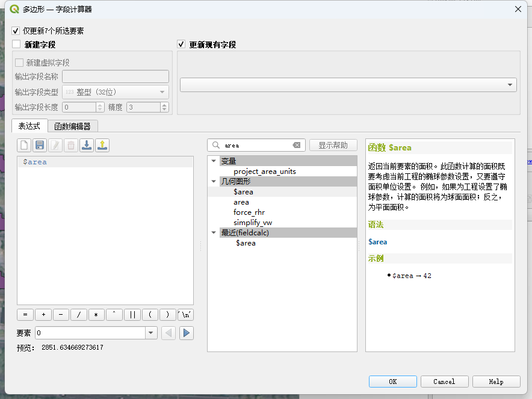Open the existing field selection dropdown
The image size is (532, 399).
pos(348,85)
